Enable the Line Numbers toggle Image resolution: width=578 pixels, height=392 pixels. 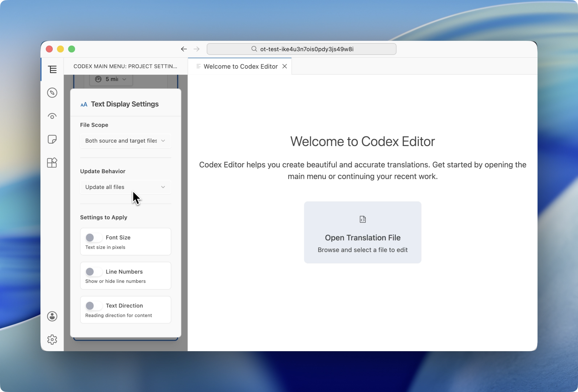[x=93, y=272]
